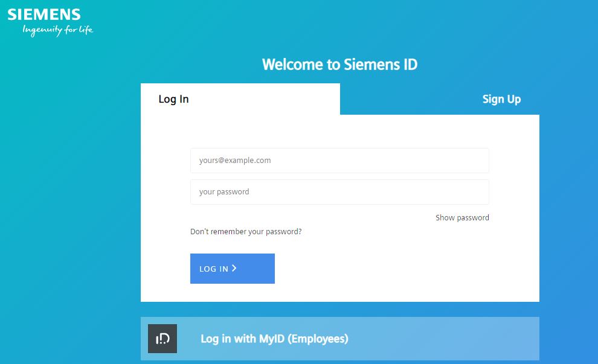Click the chevron arrow inside LOG IN button
The height and width of the screenshot is (364, 598).
click(234, 269)
